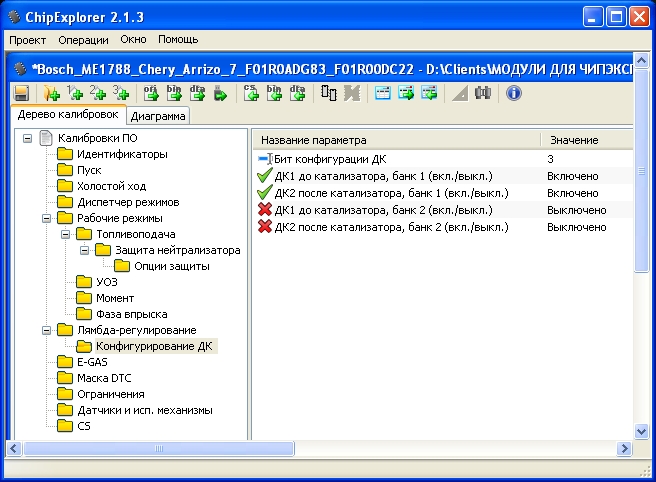Collapse the Рабочие режимы tree node

coord(45,218)
